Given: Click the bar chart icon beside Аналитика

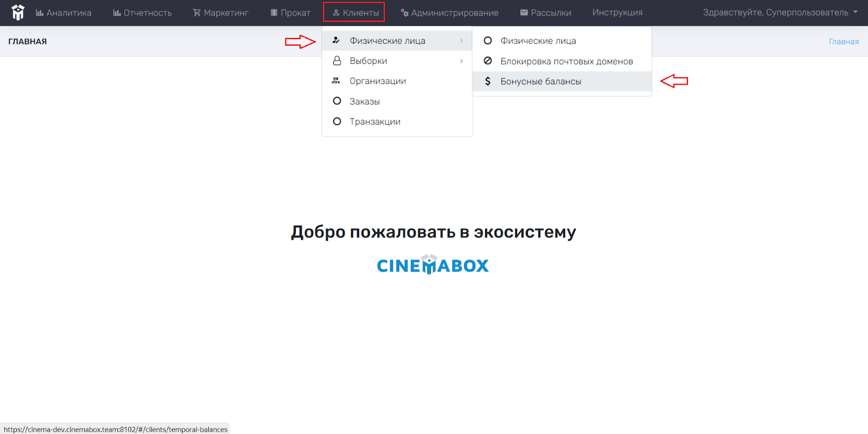Looking at the screenshot, I should [40, 12].
